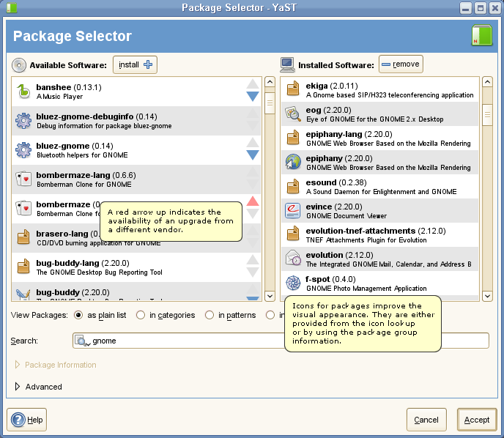
Task: Click the scroll down arrow of installed list
Action: click(488, 296)
